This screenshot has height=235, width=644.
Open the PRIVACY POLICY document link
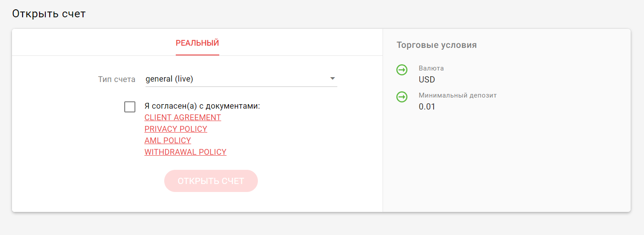tap(176, 129)
